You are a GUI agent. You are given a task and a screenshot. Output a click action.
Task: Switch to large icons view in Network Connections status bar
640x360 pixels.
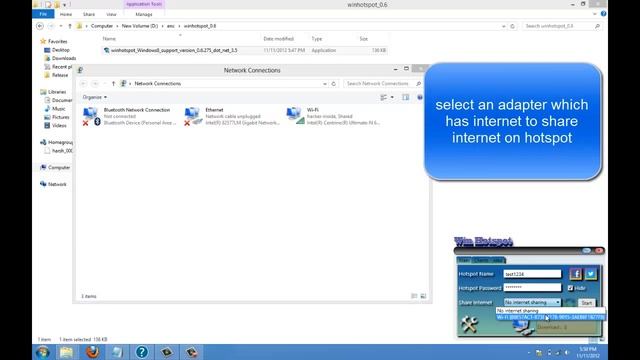point(423,296)
